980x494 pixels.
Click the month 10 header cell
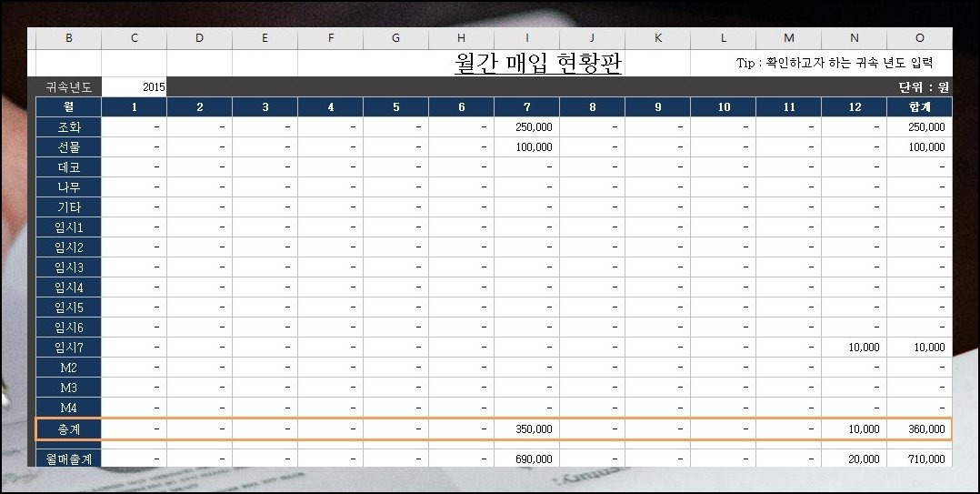pyautogui.click(x=723, y=107)
